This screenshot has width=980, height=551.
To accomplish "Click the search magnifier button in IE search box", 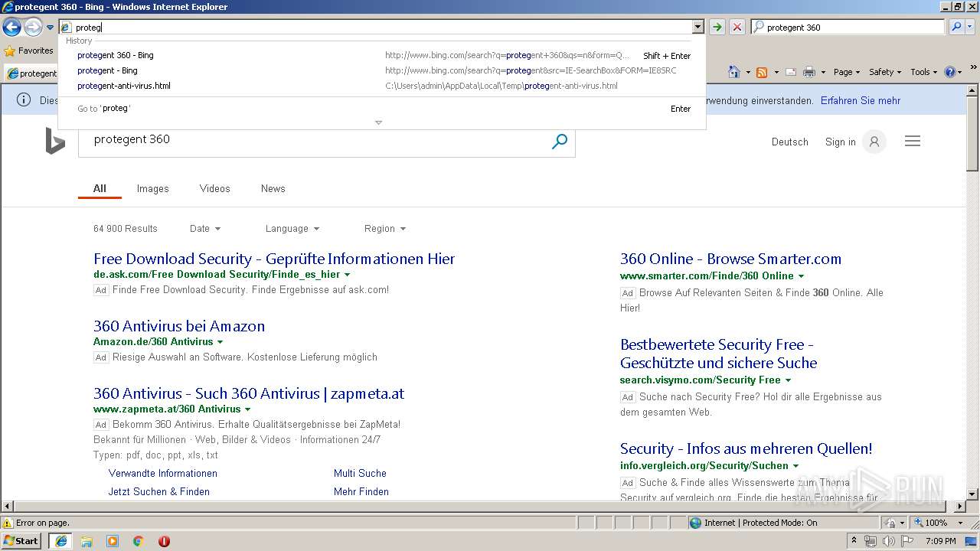I will 956,27.
